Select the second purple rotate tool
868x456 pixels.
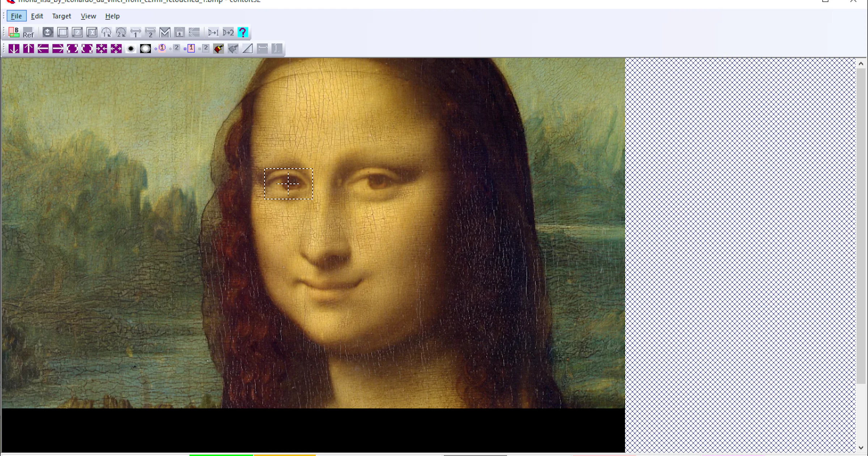87,48
